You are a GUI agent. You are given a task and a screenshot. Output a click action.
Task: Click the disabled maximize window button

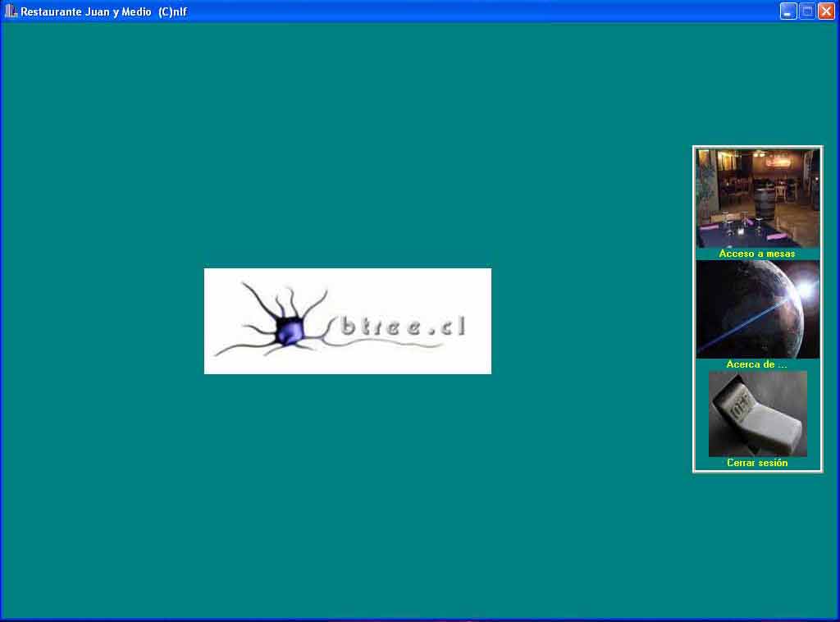[x=807, y=11]
